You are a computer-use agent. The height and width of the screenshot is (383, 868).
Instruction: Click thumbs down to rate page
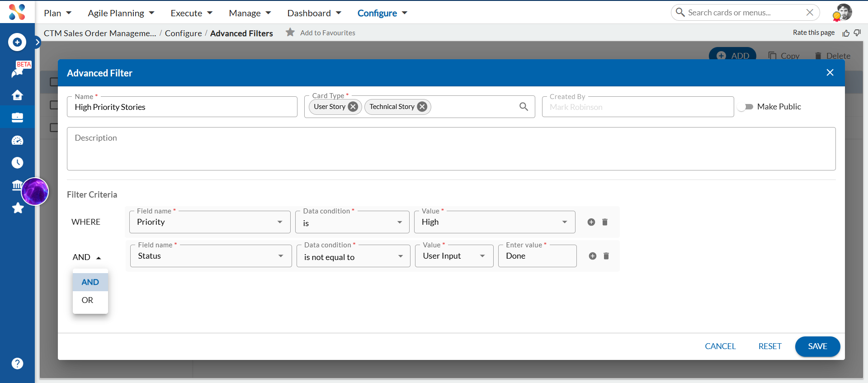857,33
